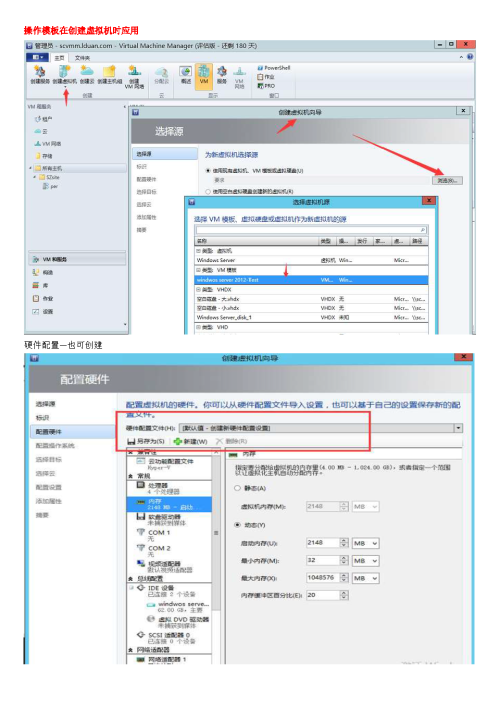Switch to the 文件夹 ribbon tab
Image resolution: width=500 pixels, height=707 pixels.
click(82, 58)
